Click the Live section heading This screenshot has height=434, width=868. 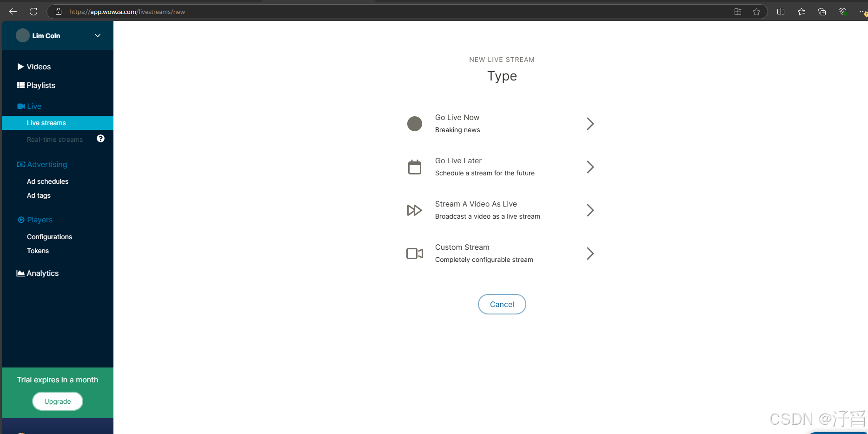(29, 106)
